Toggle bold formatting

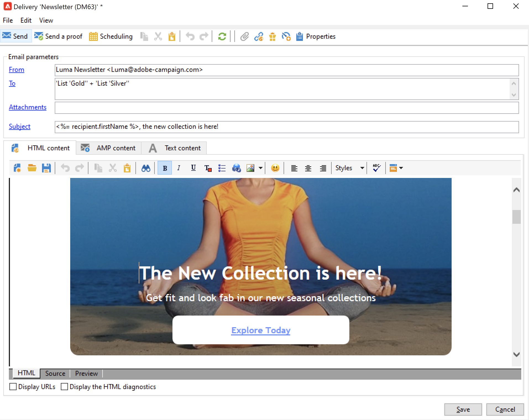click(165, 168)
